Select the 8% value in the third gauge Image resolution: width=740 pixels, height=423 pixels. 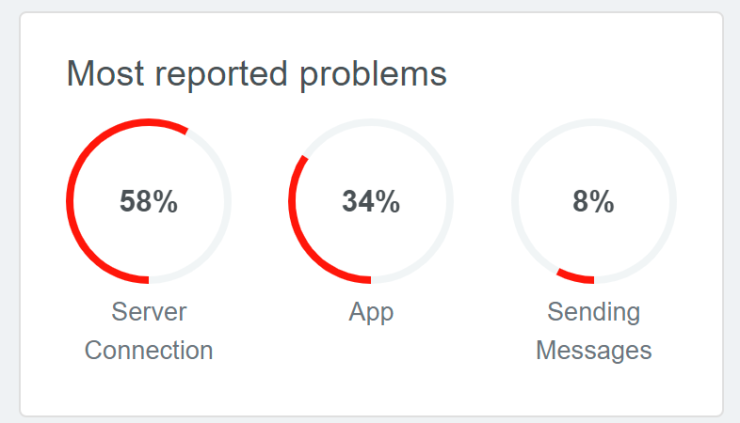[593, 201]
